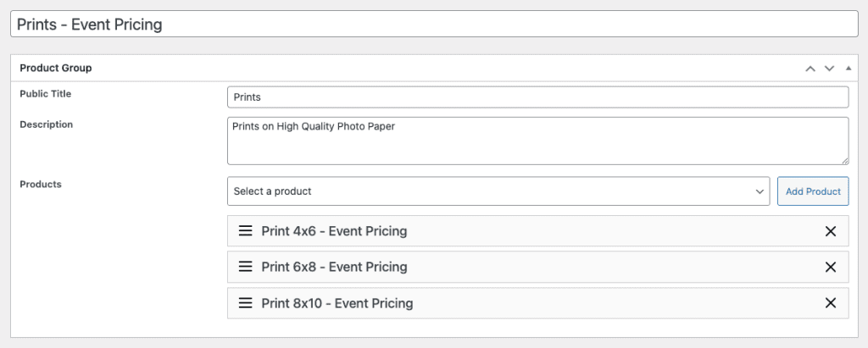
Task: Select the Print 4x6 - Event Pricing item
Action: [334, 231]
